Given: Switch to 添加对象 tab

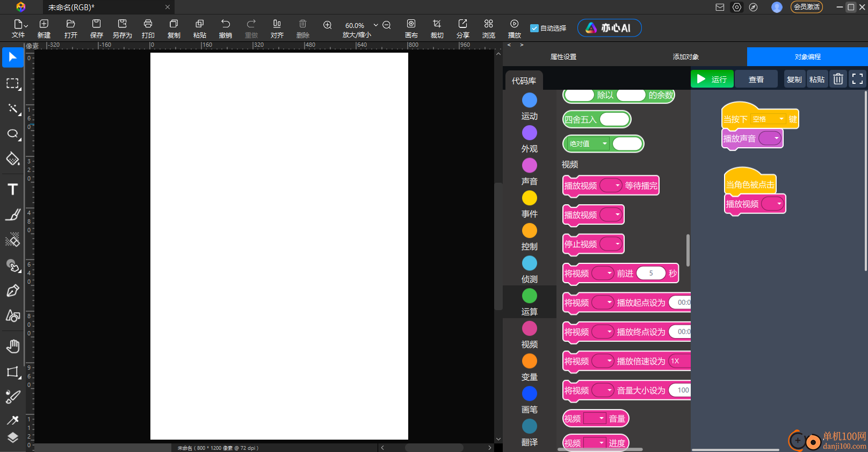Looking at the screenshot, I should [686, 56].
